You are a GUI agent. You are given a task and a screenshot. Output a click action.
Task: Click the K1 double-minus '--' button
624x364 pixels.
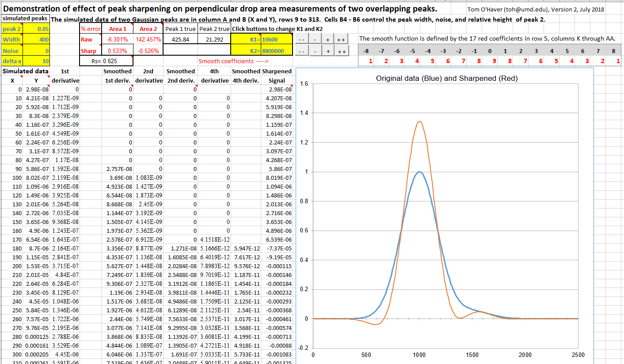301,40
